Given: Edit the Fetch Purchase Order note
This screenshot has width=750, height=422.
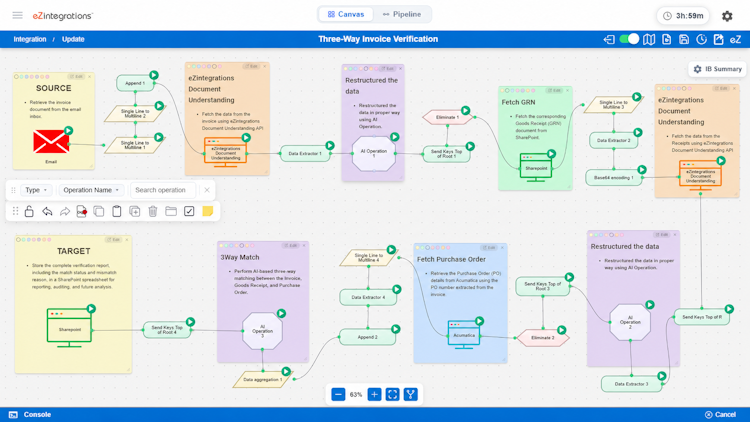Looking at the screenshot, I should 489,247.
